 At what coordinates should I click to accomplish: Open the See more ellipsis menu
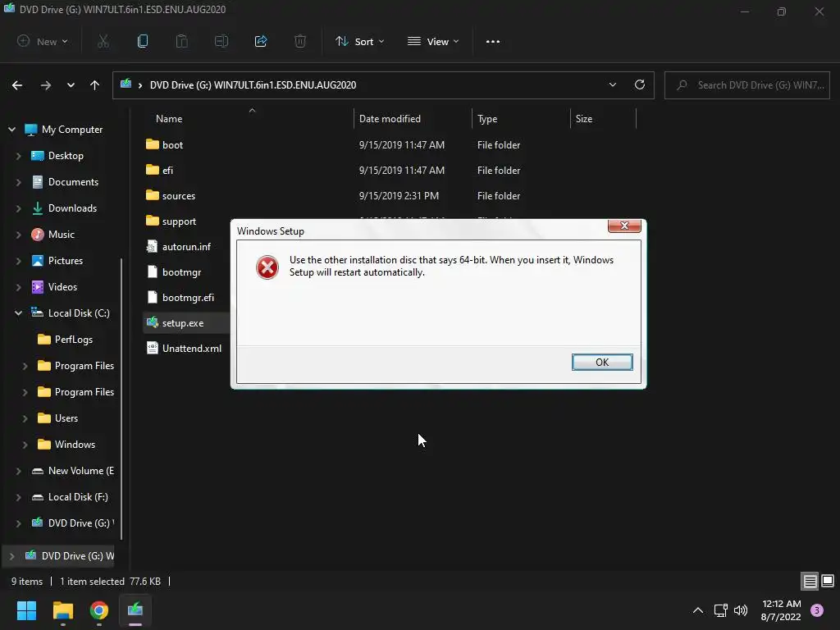pyautogui.click(x=493, y=41)
